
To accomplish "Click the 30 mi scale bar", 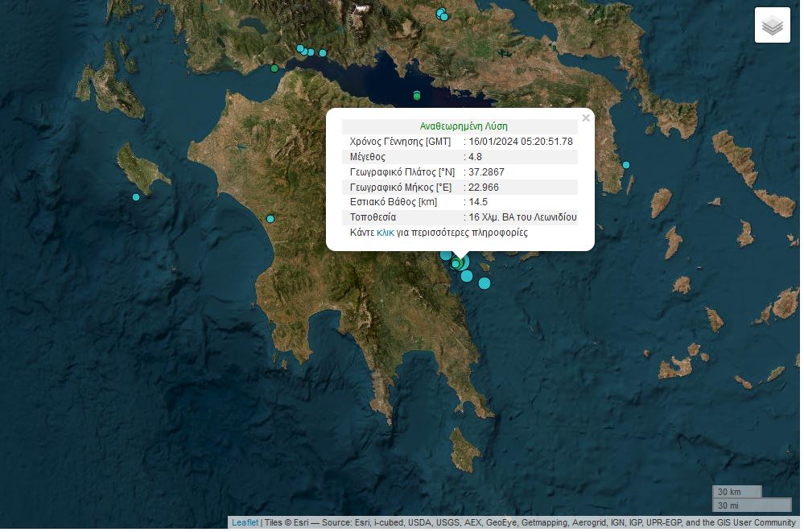I will pos(751,505).
